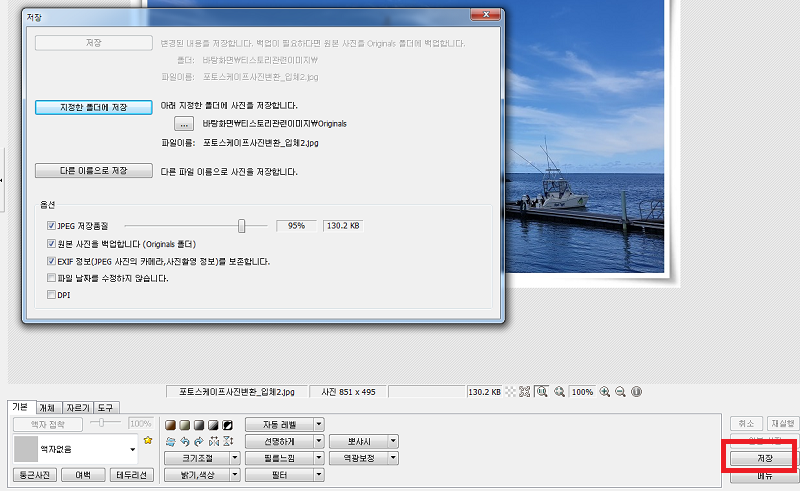Toggle EXIF 정보 보존 checkbox

pyautogui.click(x=51, y=261)
